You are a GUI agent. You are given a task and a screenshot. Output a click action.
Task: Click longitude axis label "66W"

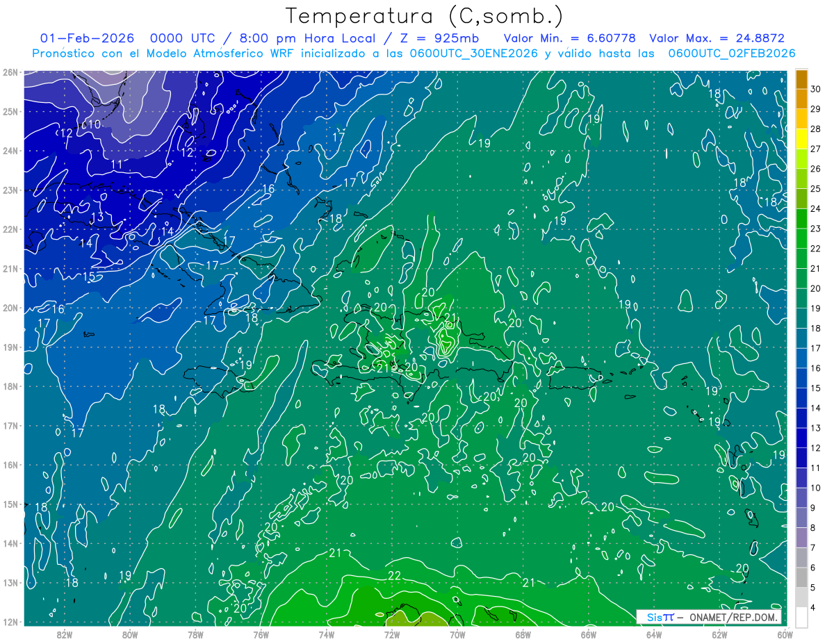click(x=589, y=634)
